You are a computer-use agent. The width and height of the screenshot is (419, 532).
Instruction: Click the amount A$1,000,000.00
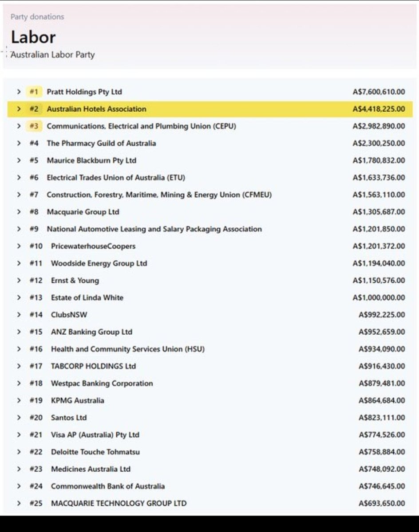click(379, 297)
